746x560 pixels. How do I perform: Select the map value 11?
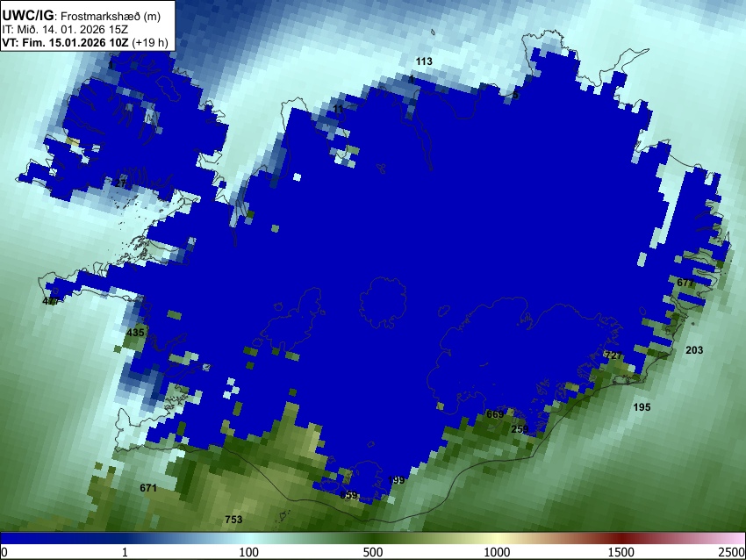click(338, 110)
